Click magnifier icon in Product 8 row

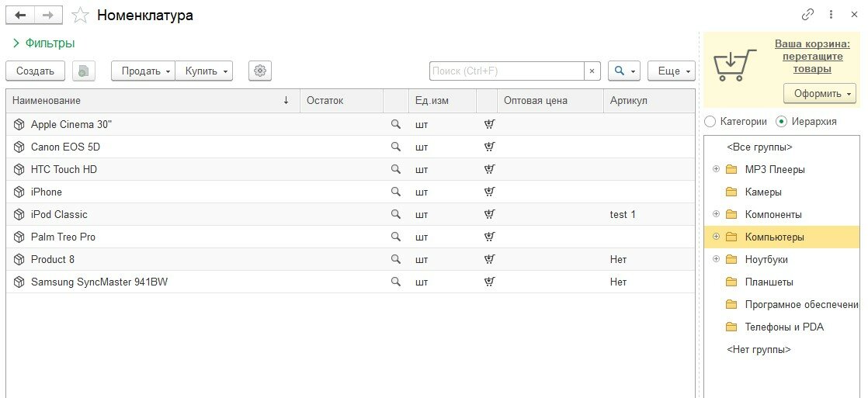(395, 258)
